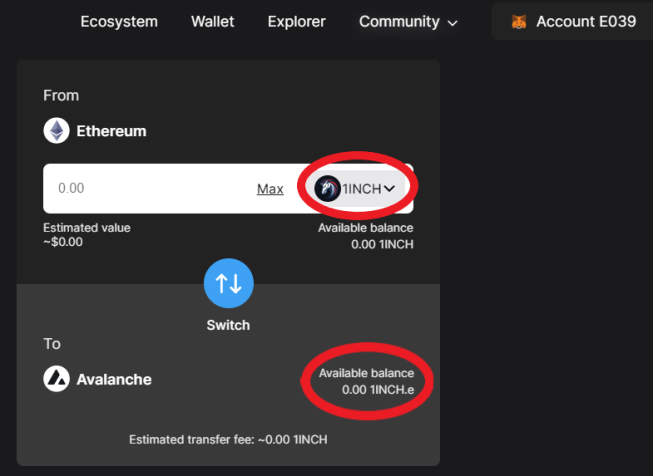The width and height of the screenshot is (653, 476).
Task: Click the 0.00 1INCH available balance
Action: click(382, 244)
